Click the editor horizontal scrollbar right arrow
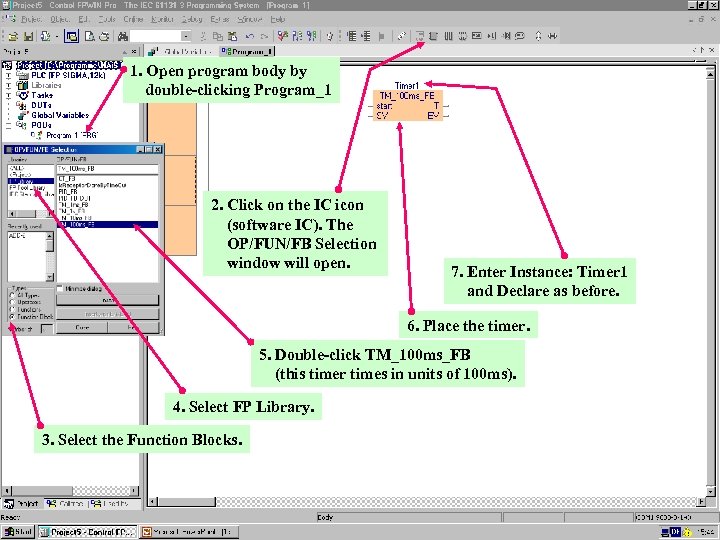The image size is (720, 540). [701, 501]
